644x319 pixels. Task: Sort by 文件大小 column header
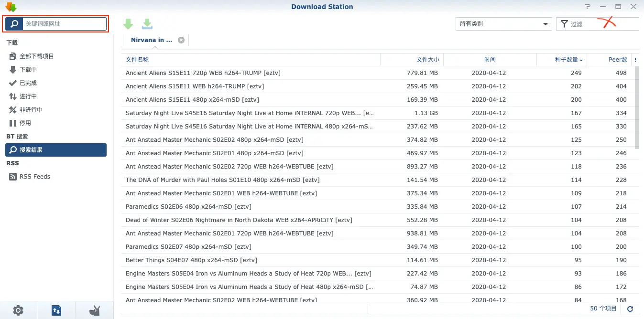click(412, 60)
